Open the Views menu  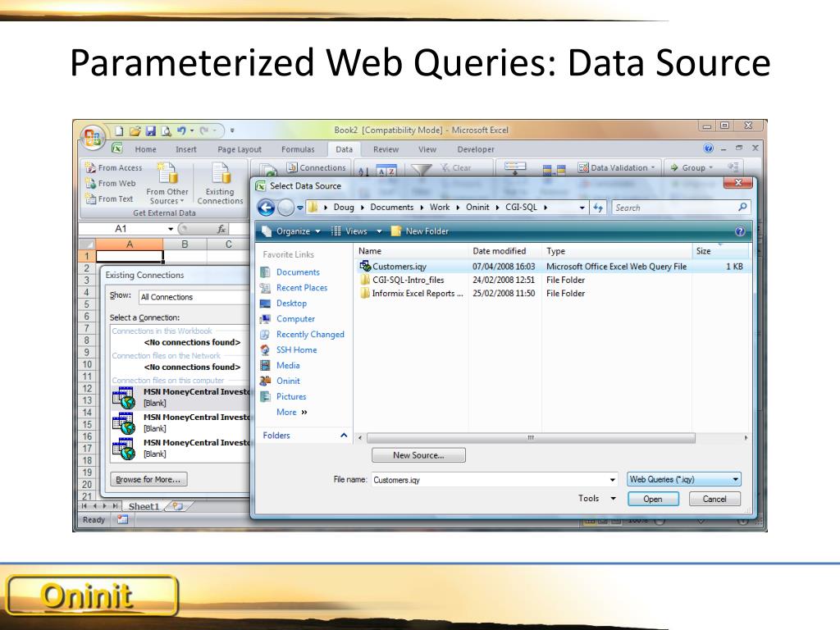[x=356, y=231]
